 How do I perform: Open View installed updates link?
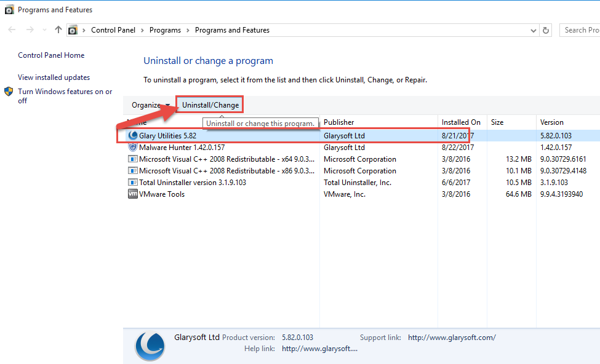[54, 77]
